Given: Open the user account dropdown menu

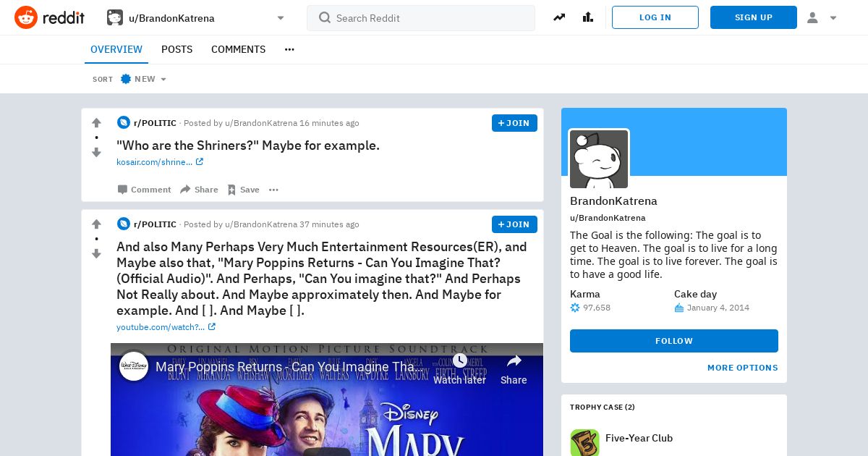Looking at the screenshot, I should pos(822,17).
